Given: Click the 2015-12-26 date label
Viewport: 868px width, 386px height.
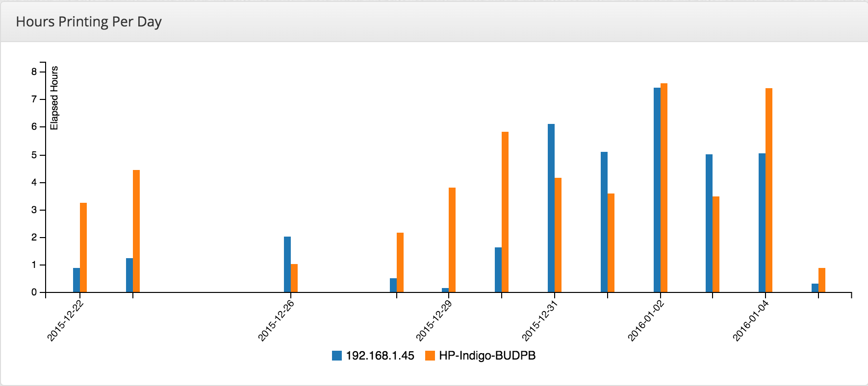Looking at the screenshot, I should pyautogui.click(x=277, y=321).
